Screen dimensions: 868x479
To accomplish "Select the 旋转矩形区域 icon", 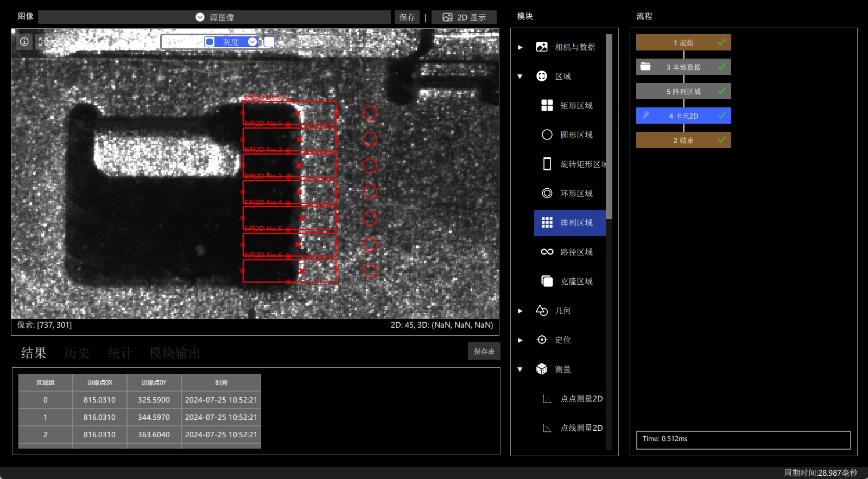I will tap(547, 164).
